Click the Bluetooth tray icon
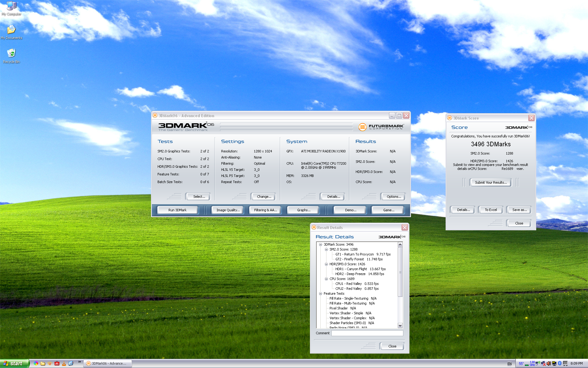 560,363
